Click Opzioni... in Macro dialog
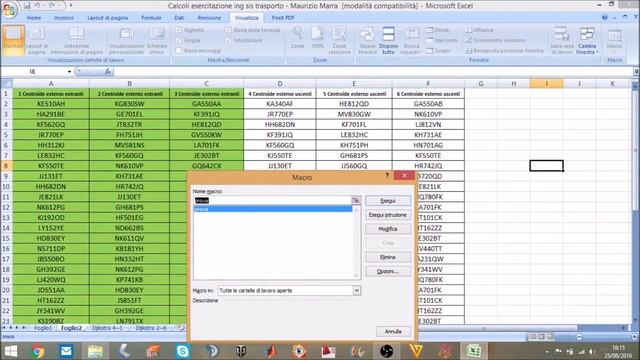The height and width of the screenshot is (360, 640). point(388,271)
